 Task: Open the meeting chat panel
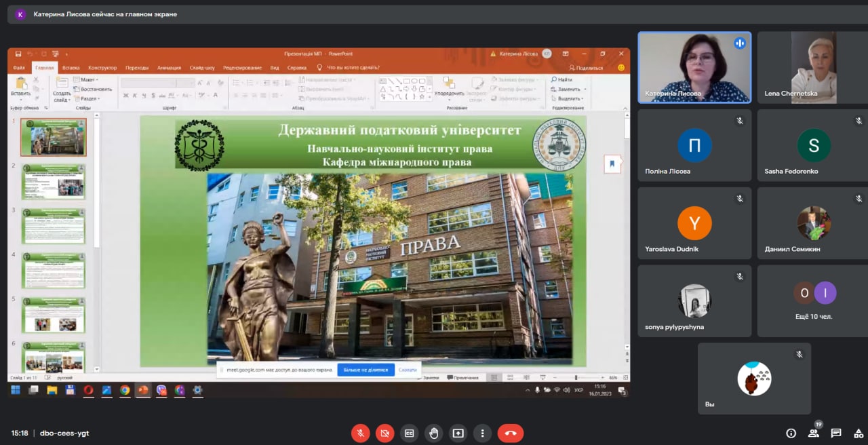[836, 433]
